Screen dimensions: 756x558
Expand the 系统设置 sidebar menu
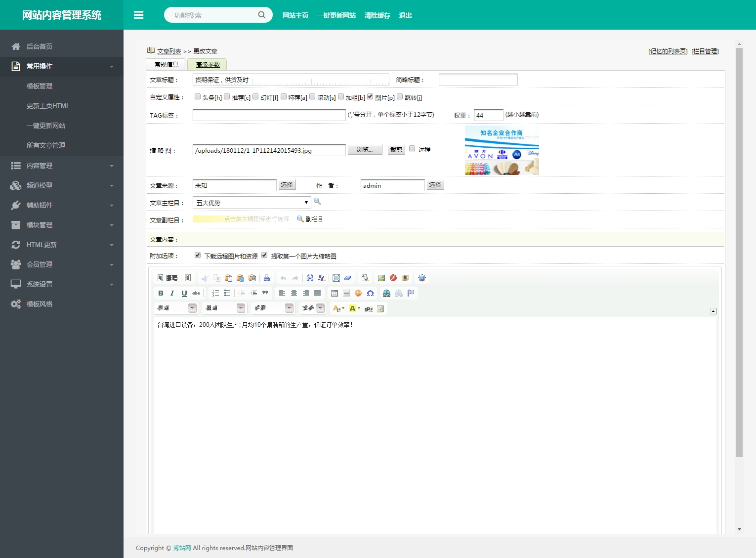(62, 284)
